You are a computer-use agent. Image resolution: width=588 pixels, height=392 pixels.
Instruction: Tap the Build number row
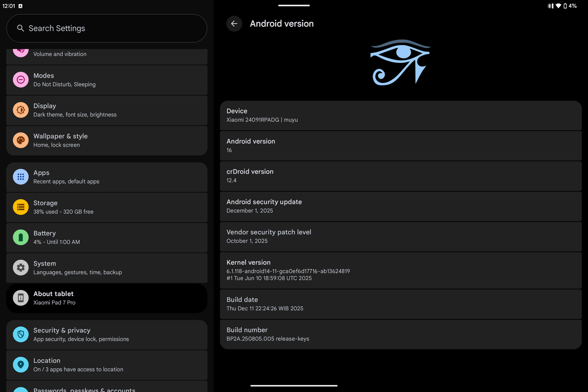coord(401,334)
